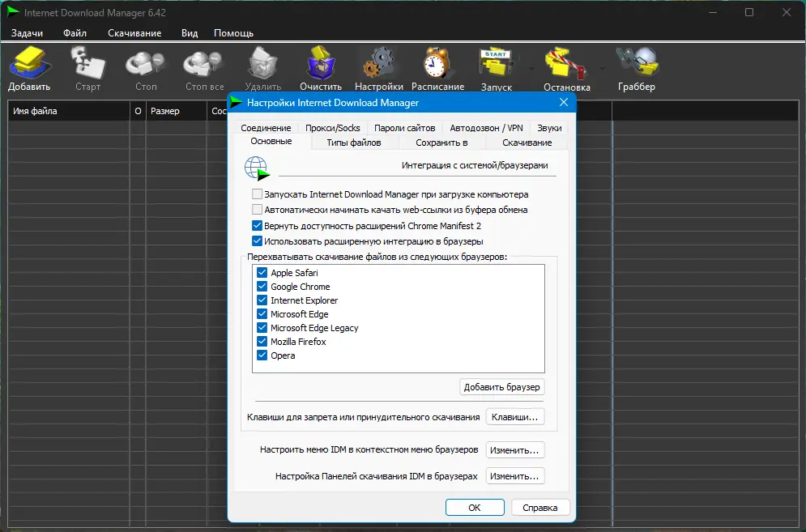Image resolution: width=806 pixels, height=532 pixels.
Task: Click the Запуск queue start icon
Action: 496,63
